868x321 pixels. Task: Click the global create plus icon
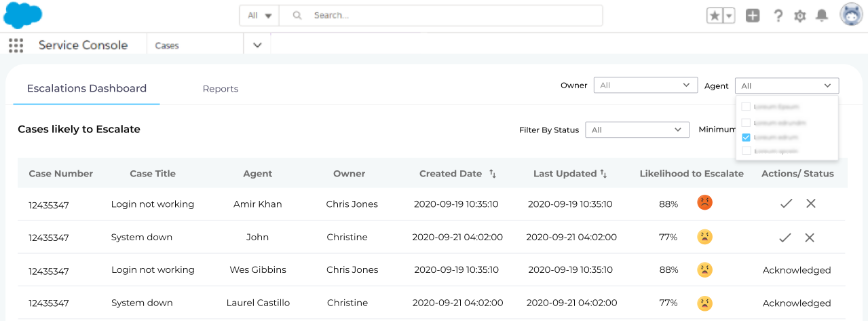(753, 16)
